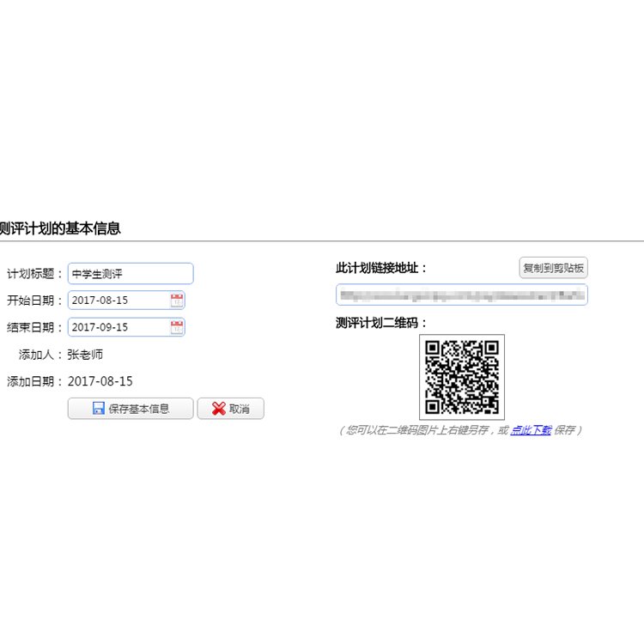
Task: Open calendar picker for 开始日期
Action: tap(177, 301)
